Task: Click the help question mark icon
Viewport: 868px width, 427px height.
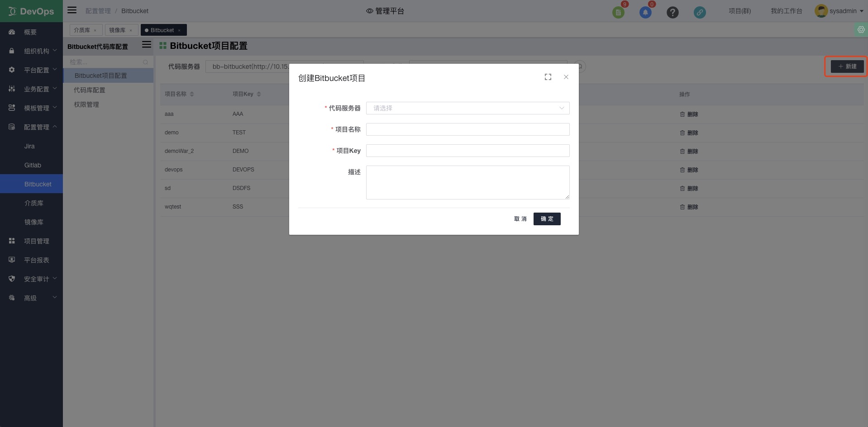Action: 672,12
